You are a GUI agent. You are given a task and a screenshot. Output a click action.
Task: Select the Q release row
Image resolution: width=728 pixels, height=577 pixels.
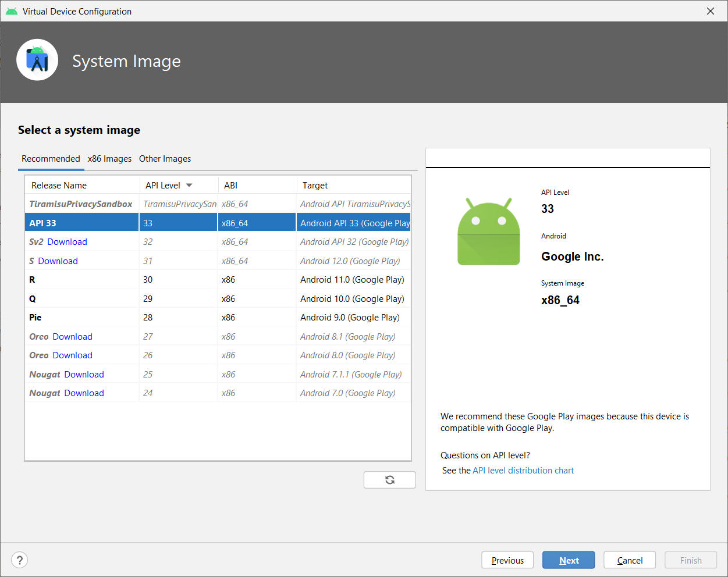(218, 299)
